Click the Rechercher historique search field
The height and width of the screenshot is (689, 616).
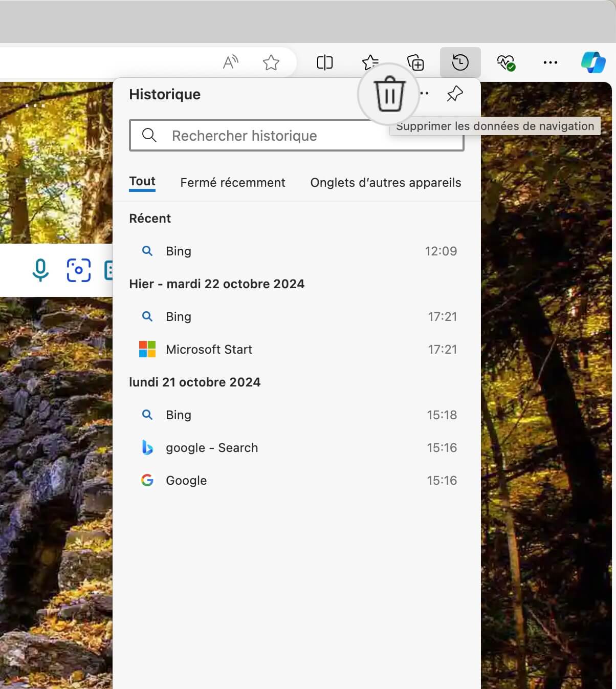pos(297,136)
